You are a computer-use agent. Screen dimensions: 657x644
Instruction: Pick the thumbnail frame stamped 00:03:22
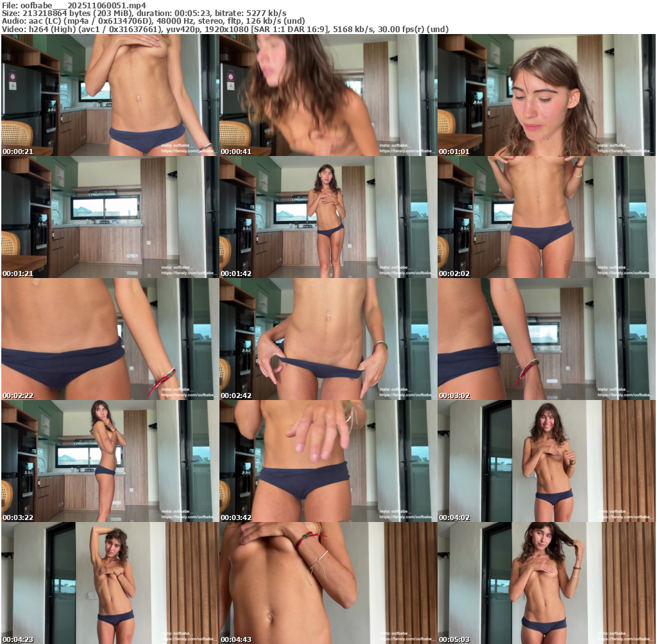110,461
